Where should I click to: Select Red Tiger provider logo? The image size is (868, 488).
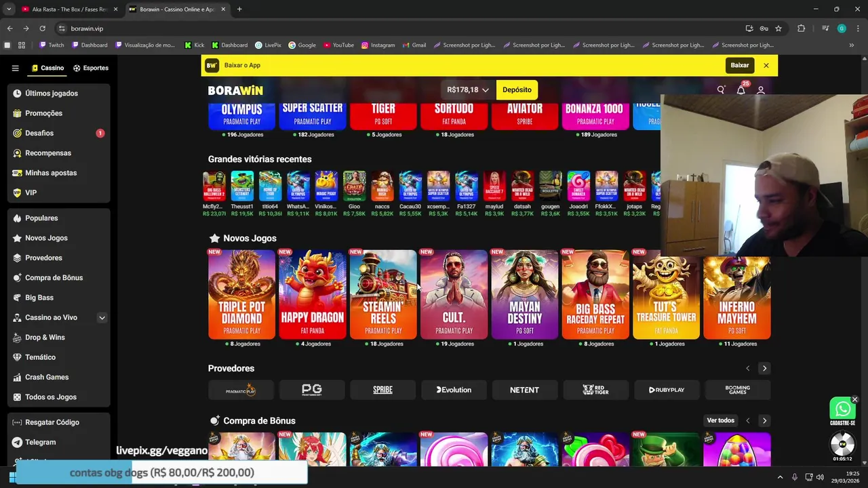(x=595, y=390)
